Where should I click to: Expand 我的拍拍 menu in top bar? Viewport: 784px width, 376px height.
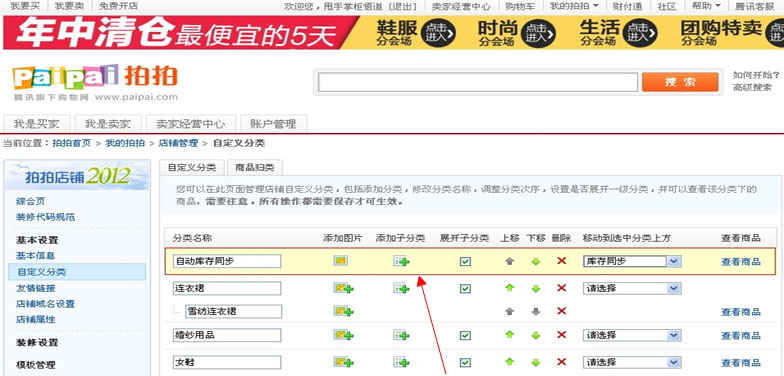point(574,6)
